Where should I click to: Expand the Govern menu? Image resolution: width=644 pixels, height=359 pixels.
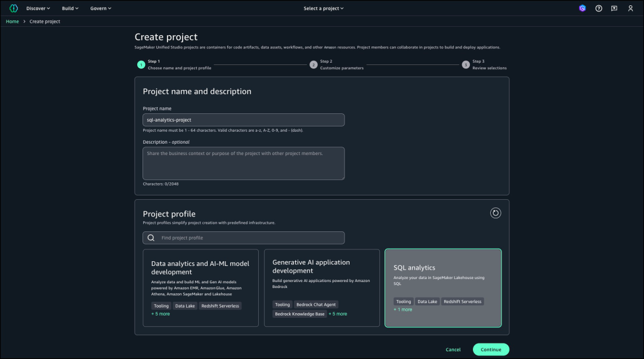[101, 8]
